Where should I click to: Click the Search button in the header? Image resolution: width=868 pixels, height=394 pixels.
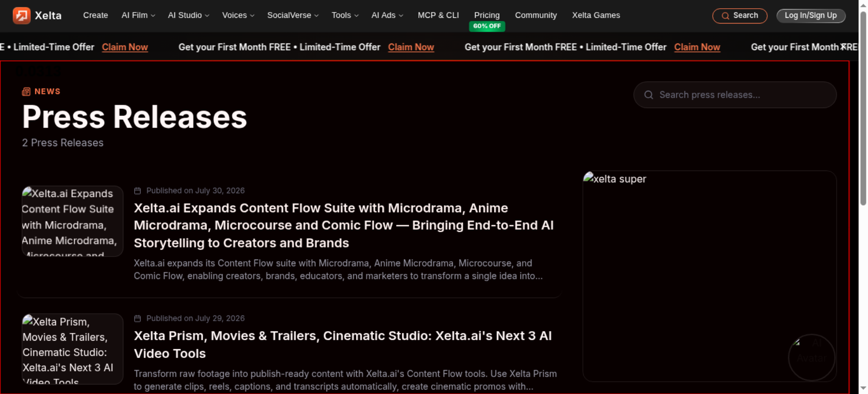pyautogui.click(x=740, y=16)
